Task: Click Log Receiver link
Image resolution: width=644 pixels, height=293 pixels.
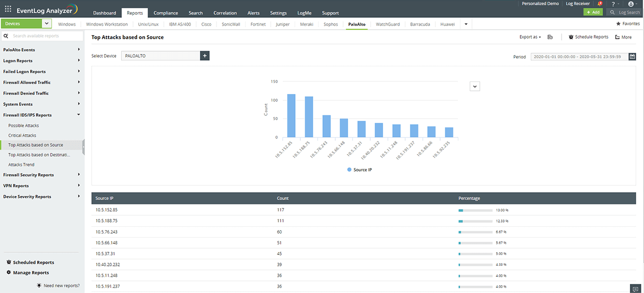Action: (578, 4)
